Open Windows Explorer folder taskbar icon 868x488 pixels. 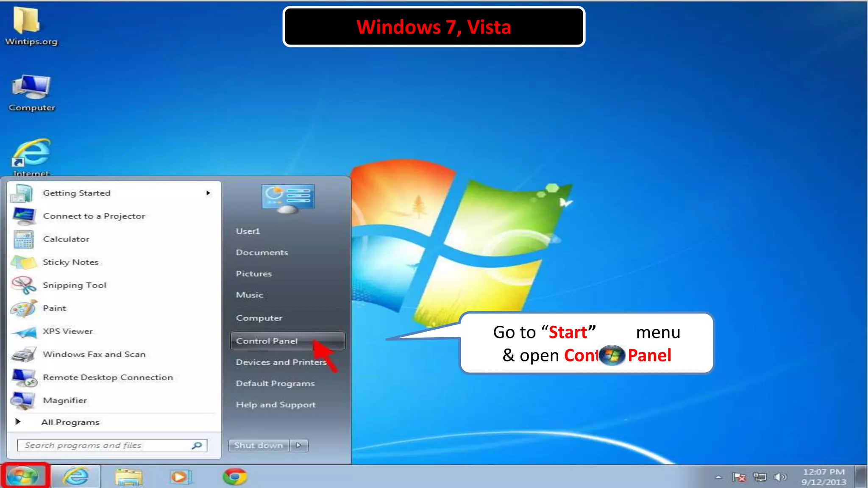128,477
